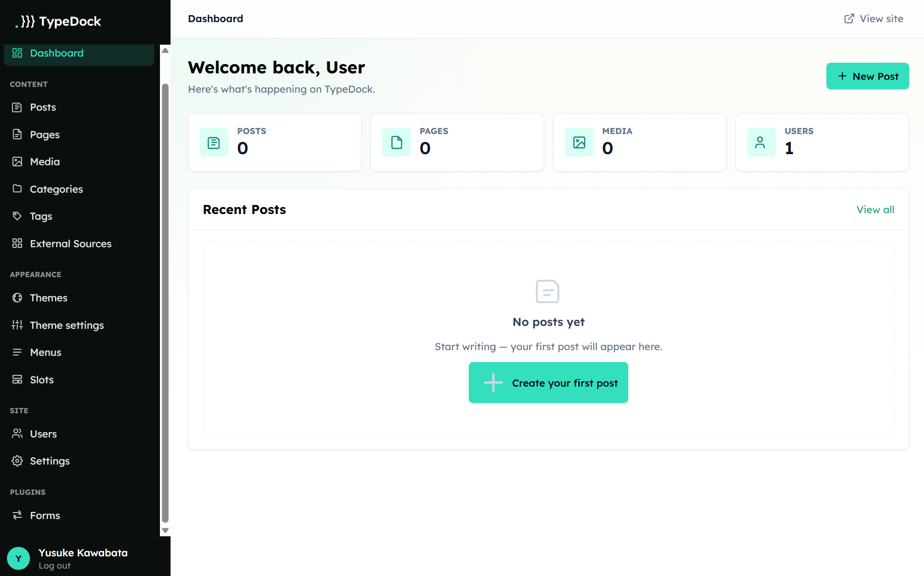Open Slots menu item
924x576 pixels.
(79, 380)
